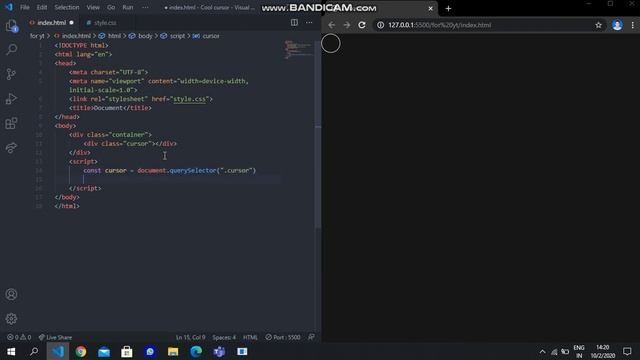Image resolution: width=640 pixels, height=360 pixels.
Task: Click the split editor right icon
Action: [294, 22]
